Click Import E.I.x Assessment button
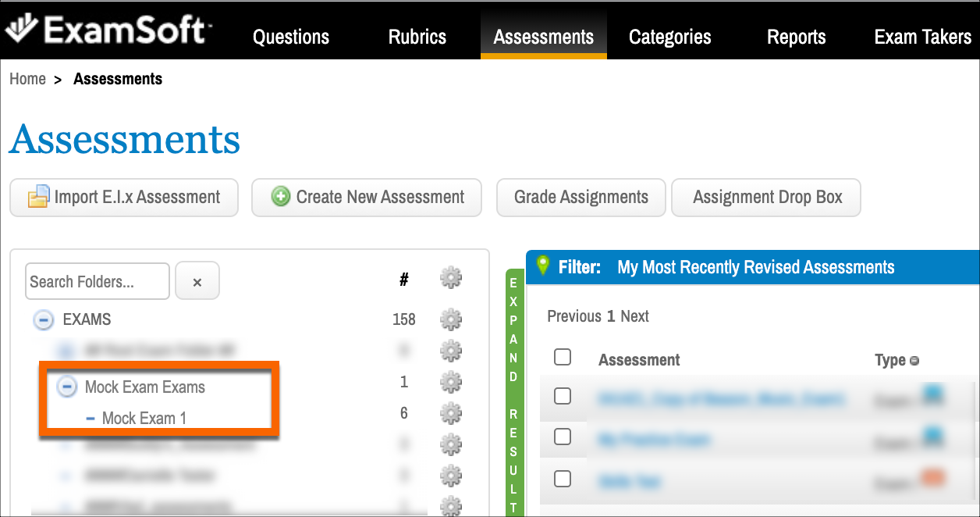 point(125,198)
